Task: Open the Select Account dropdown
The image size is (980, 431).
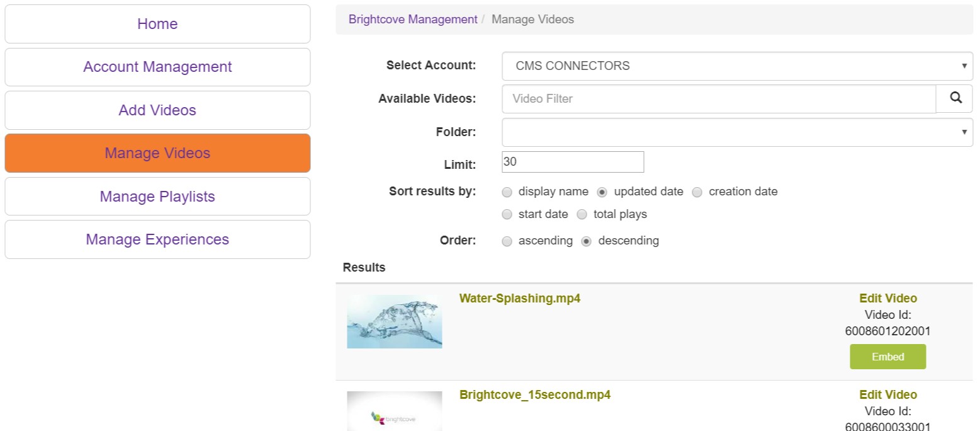Action: [x=736, y=66]
